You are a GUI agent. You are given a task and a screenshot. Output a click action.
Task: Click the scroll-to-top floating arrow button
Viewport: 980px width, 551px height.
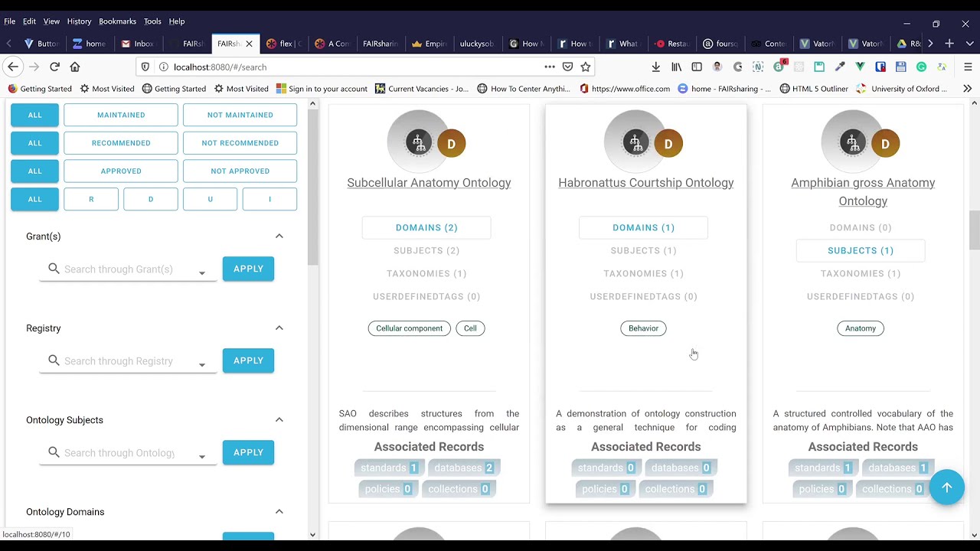point(947,487)
